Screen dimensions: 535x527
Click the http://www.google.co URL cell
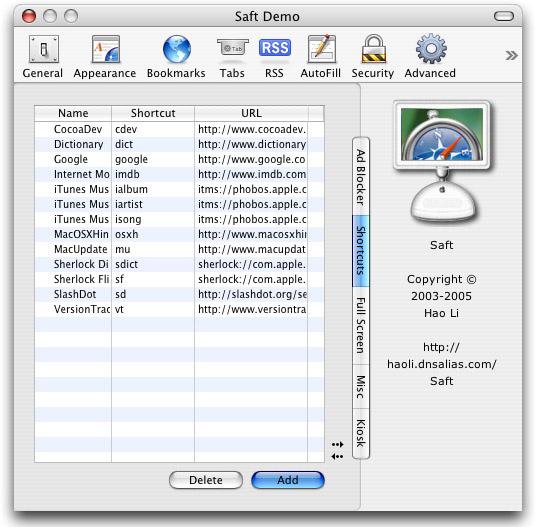pyautogui.click(x=251, y=159)
